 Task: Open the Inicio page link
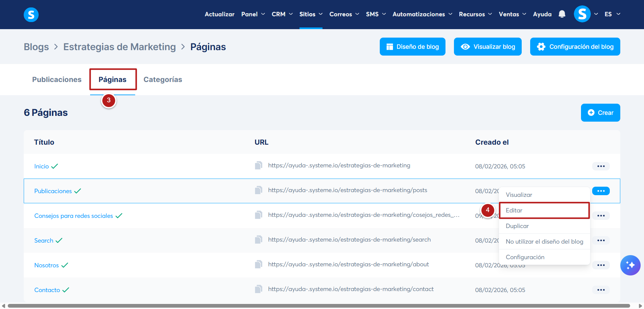42,166
